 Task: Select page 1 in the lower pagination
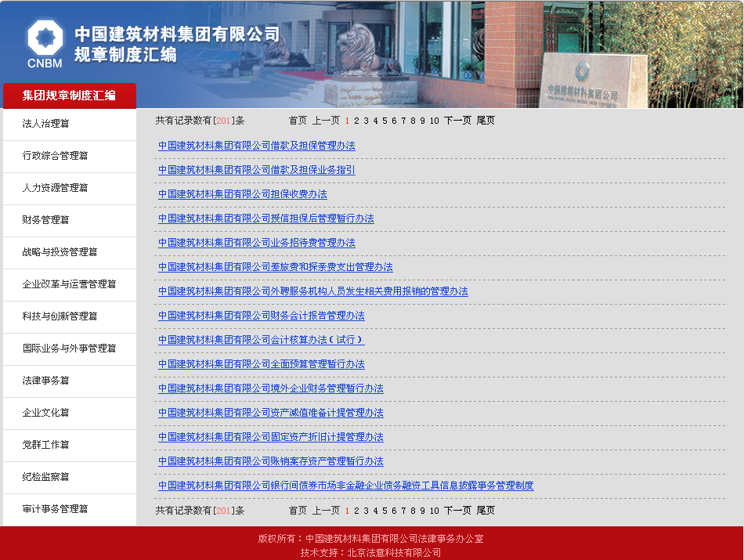click(347, 511)
